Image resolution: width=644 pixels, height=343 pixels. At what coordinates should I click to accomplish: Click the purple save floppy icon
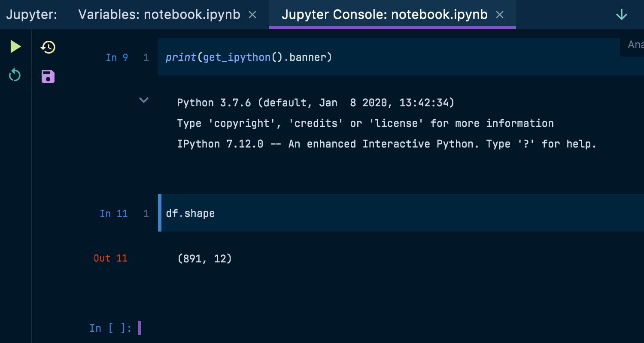pos(48,76)
